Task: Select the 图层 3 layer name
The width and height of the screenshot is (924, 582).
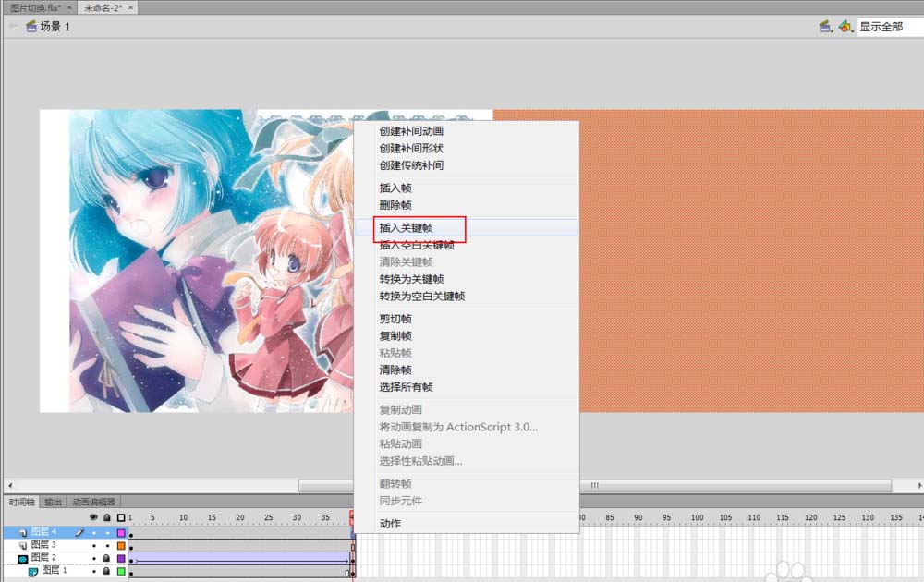Action: (43, 545)
